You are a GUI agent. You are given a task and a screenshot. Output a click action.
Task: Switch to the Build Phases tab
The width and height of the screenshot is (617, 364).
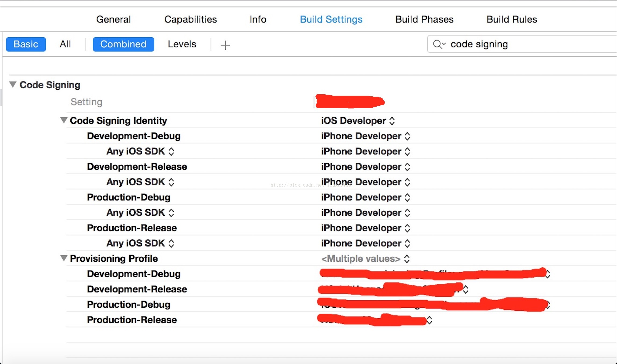pos(424,19)
